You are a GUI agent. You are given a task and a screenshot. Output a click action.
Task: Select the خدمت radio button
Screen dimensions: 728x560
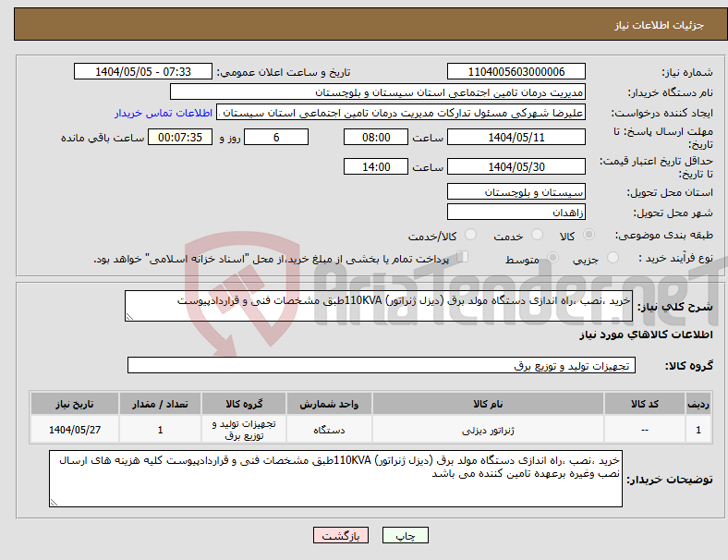click(x=537, y=235)
